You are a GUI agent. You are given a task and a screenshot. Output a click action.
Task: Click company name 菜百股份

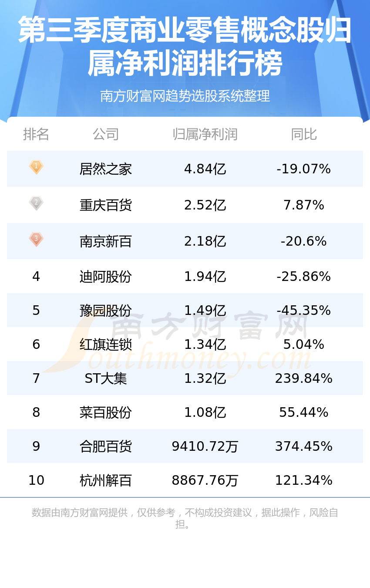[106, 412]
